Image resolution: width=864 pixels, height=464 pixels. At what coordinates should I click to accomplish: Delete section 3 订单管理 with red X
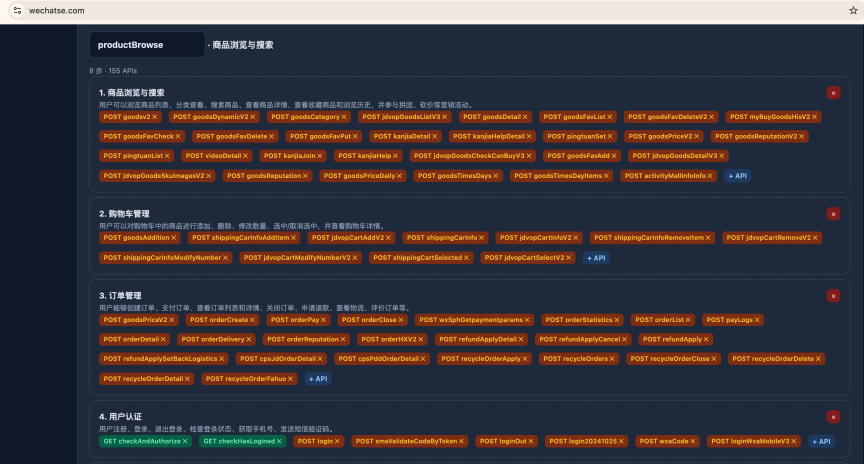point(833,296)
